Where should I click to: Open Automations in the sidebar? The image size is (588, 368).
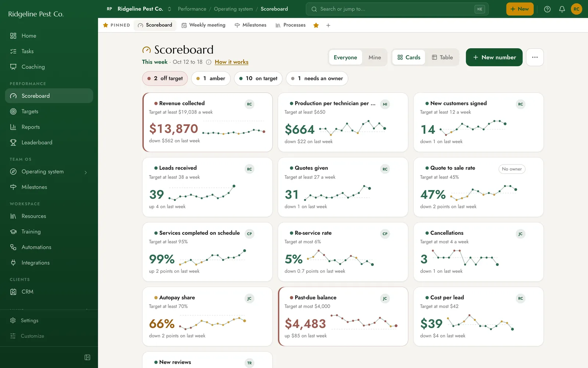49,247
